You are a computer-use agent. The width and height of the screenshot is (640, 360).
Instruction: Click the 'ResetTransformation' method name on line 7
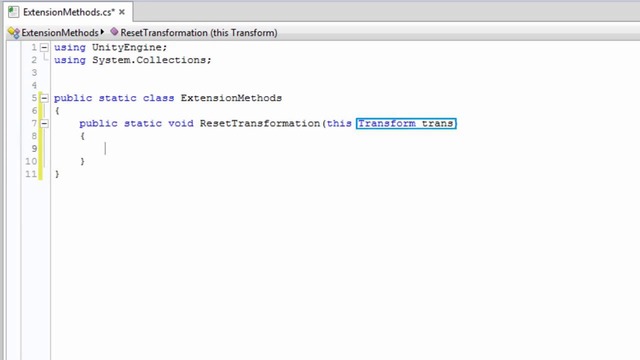coord(260,123)
